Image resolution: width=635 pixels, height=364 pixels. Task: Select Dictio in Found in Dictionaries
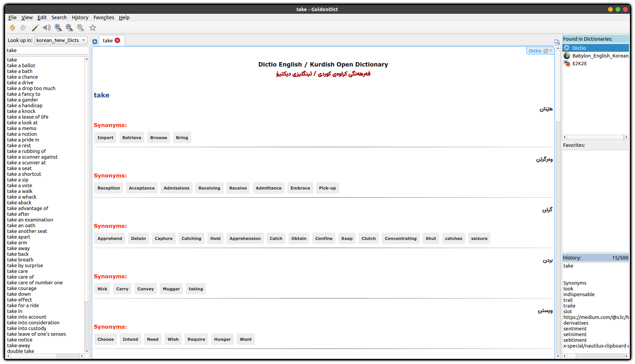click(x=595, y=48)
